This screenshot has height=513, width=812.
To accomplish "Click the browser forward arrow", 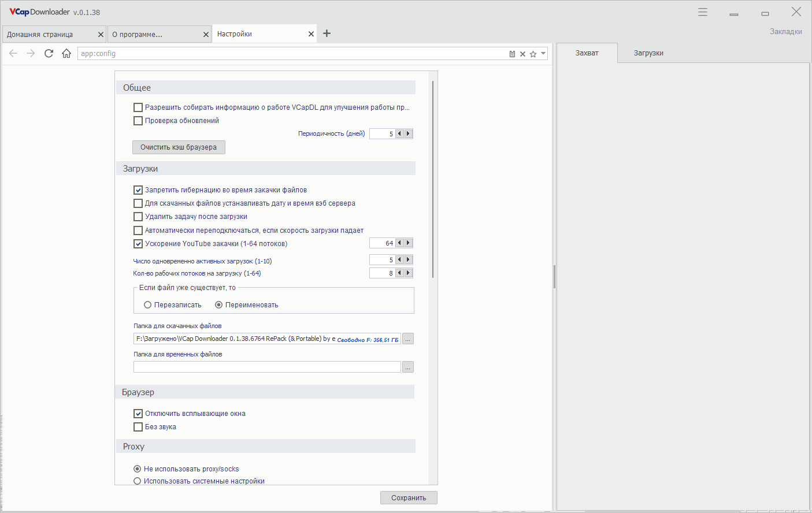I will click(31, 53).
